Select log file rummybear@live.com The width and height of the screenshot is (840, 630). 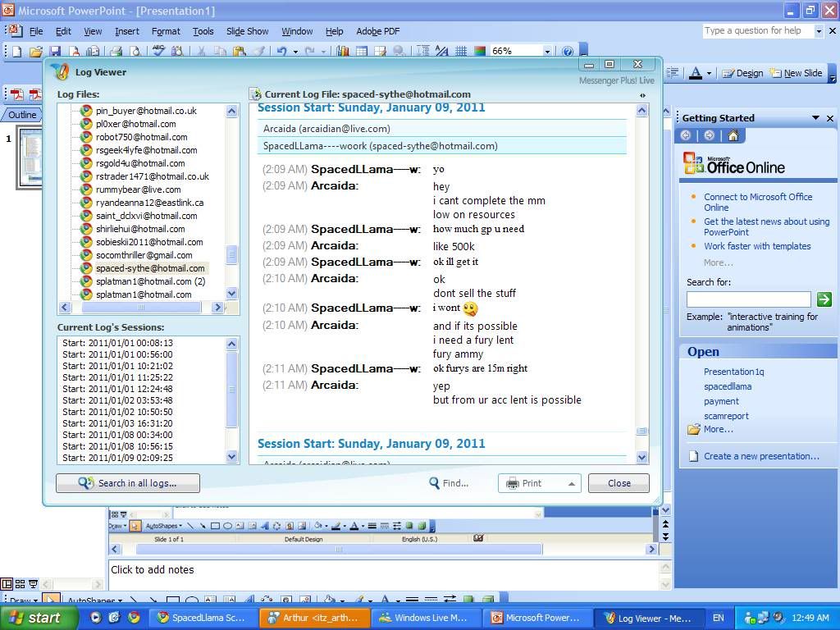[138, 189]
